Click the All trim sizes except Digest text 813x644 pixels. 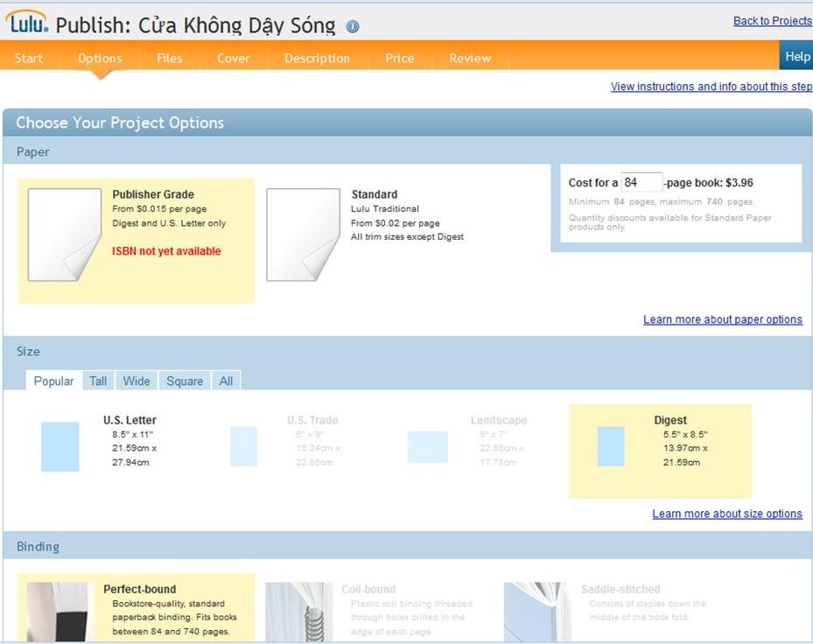pyautogui.click(x=407, y=237)
